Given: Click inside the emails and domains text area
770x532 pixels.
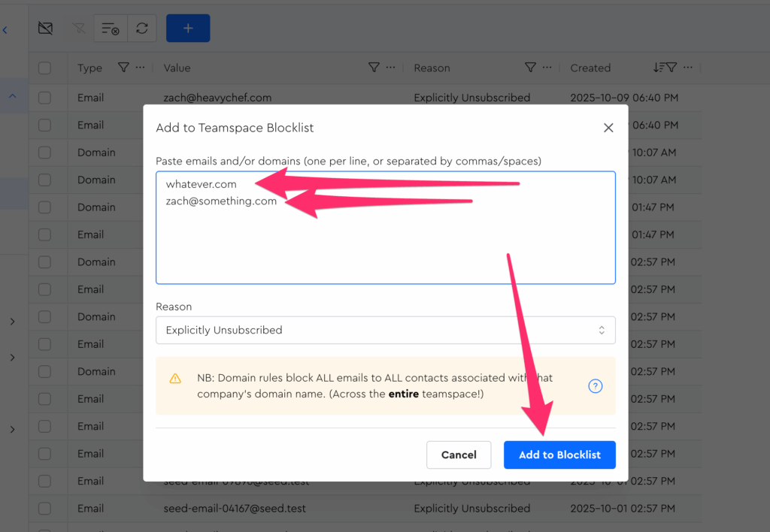Looking at the screenshot, I should pyautogui.click(x=385, y=240).
